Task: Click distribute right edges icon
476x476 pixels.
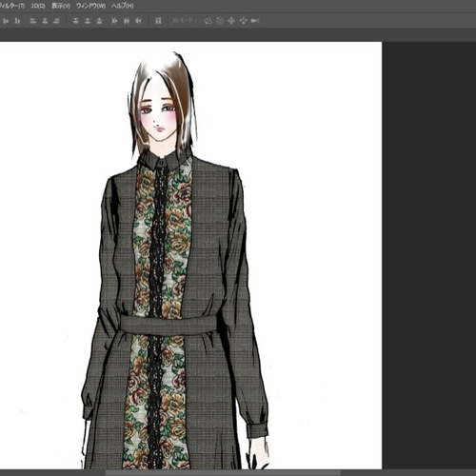Action: [x=138, y=21]
